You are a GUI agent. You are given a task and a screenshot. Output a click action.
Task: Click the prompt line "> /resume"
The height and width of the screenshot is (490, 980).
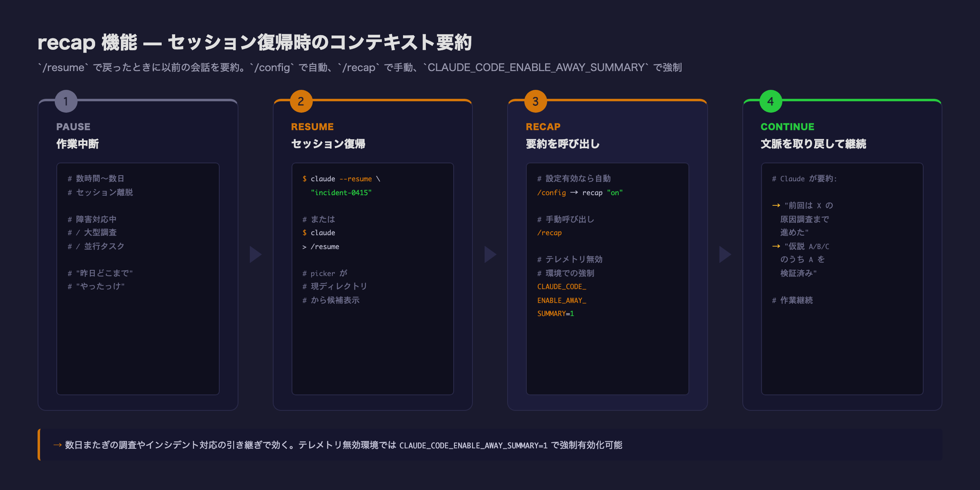pos(321,246)
